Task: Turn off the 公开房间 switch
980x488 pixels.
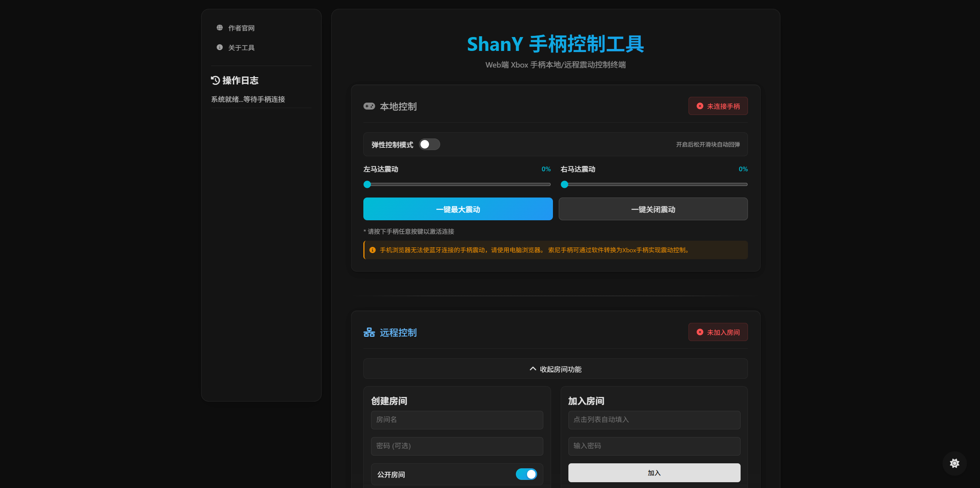Action: (526, 474)
